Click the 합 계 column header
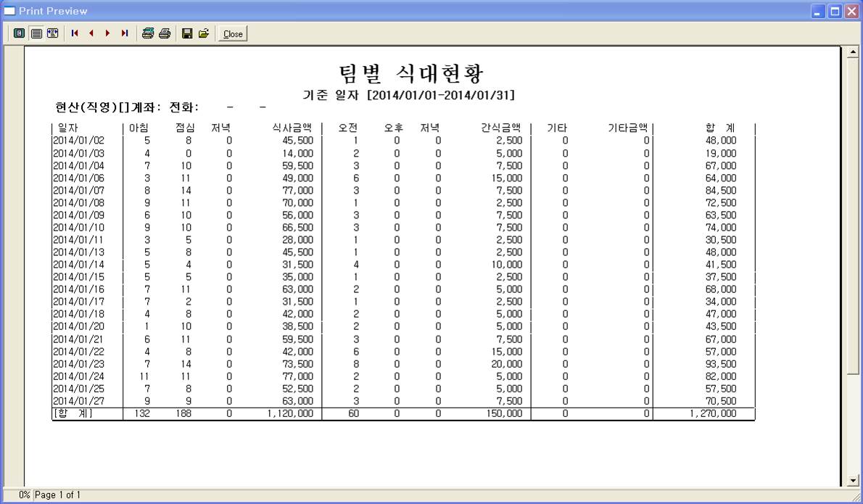This screenshot has width=863, height=504. (720, 128)
